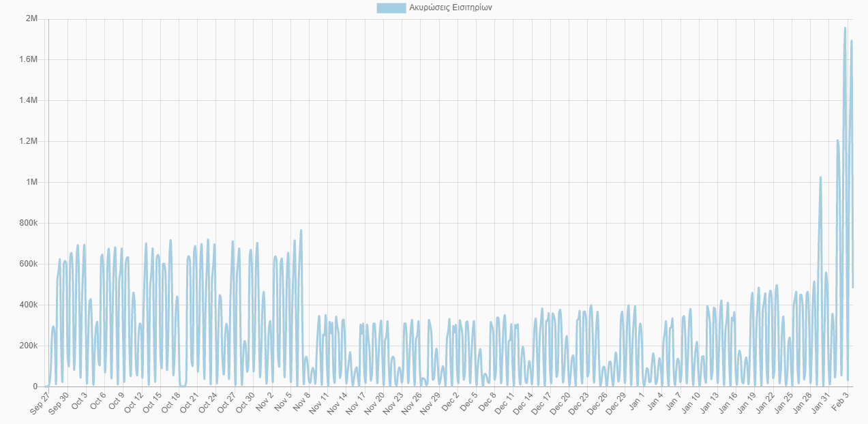Viewport: 868px width, 424px height.
Task: Click the blue legend color box
Action: tap(391, 8)
